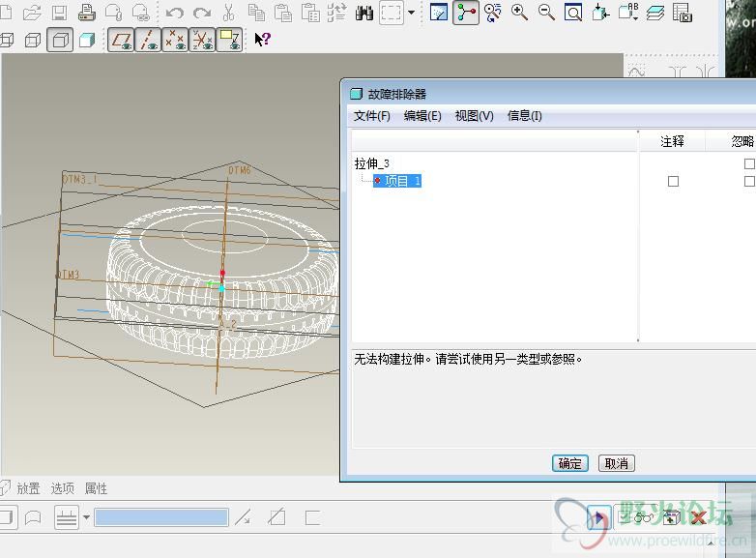Open an existing file via folder icon
Viewport: 756px width, 558px height.
[x=32, y=12]
